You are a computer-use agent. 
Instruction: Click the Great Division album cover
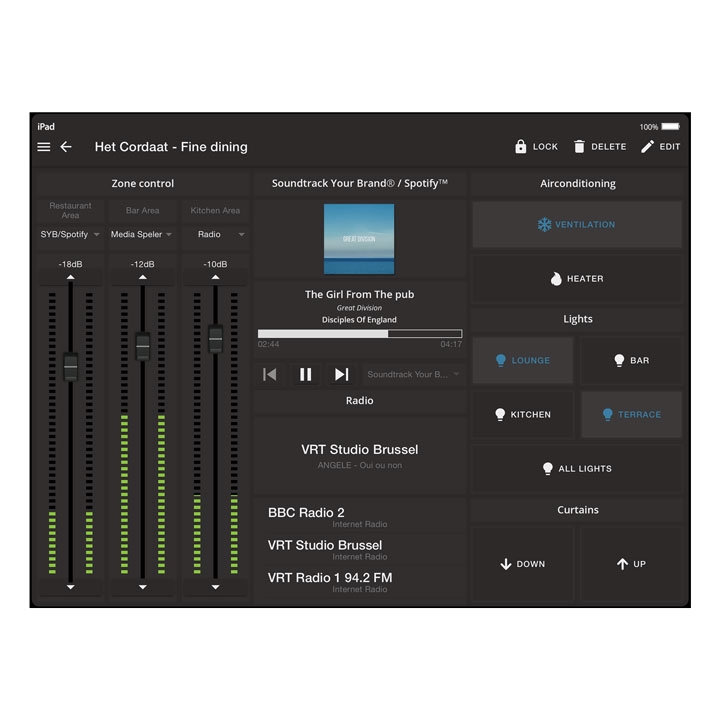coord(359,239)
